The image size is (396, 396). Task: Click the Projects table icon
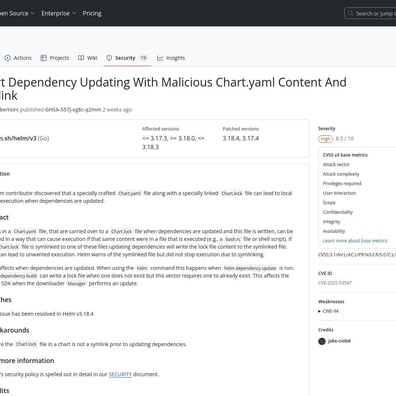(43, 58)
